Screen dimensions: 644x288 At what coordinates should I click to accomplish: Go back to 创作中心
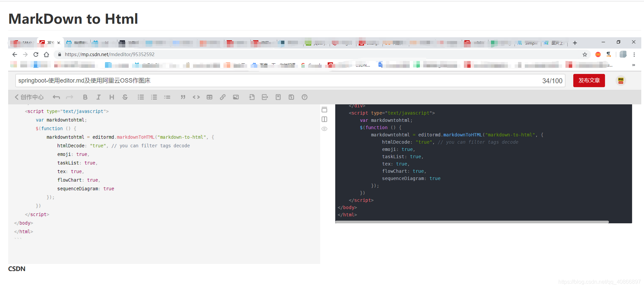(29, 97)
